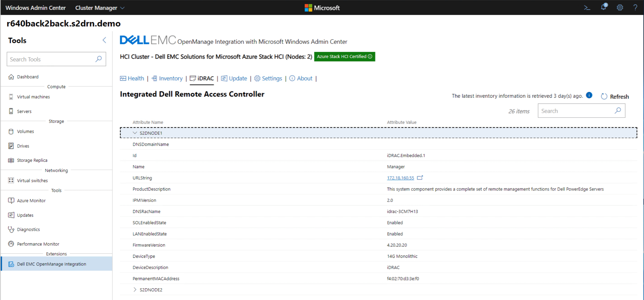Screen dimensions: 644x300
Task: Click the Drives icon
Action: click(x=11, y=146)
